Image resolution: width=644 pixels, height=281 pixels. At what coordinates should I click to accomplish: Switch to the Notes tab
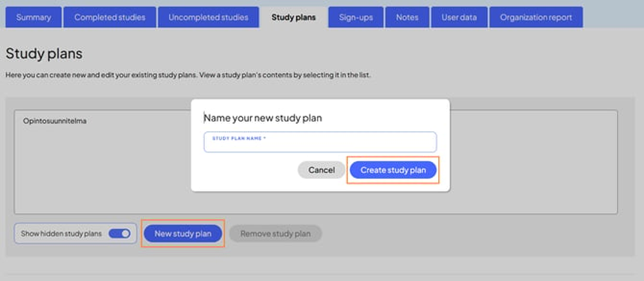407,17
